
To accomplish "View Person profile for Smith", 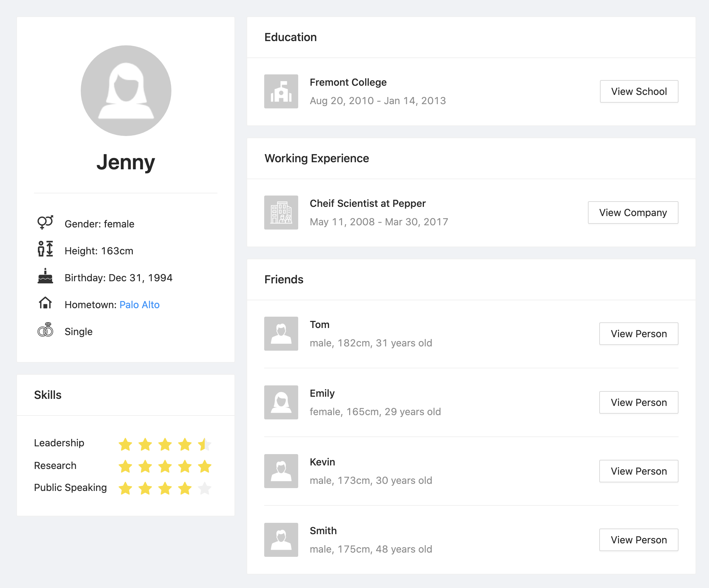I will 639,540.
